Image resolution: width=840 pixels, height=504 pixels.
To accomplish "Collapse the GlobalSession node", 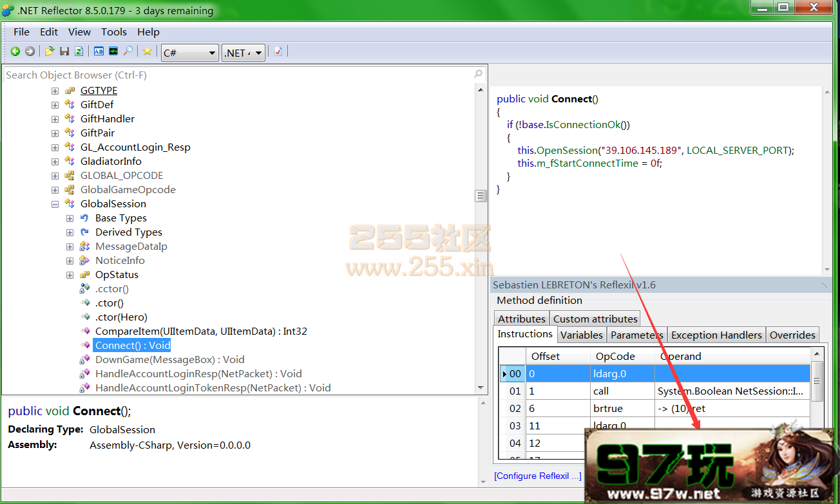I will 55,204.
